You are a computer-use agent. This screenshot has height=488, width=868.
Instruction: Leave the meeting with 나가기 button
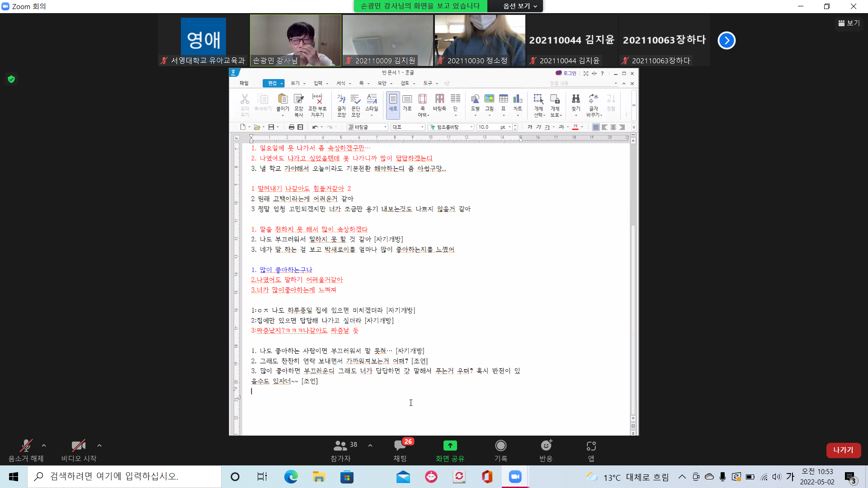pos(843,450)
